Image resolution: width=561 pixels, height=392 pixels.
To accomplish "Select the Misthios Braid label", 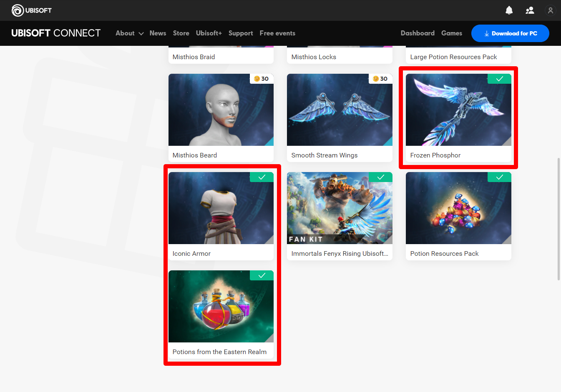I will (x=194, y=57).
